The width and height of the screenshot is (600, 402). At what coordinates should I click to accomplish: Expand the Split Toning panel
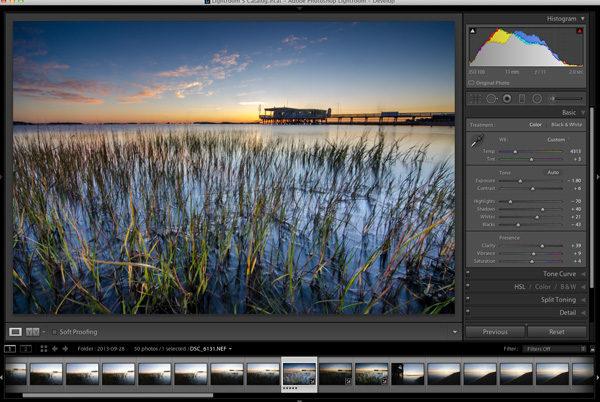[x=583, y=300]
